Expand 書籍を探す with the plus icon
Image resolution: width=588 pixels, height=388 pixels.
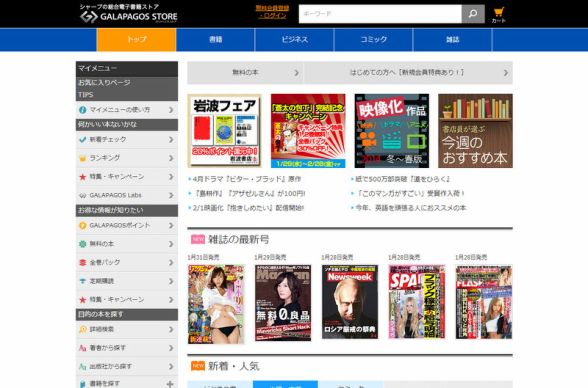click(x=170, y=384)
